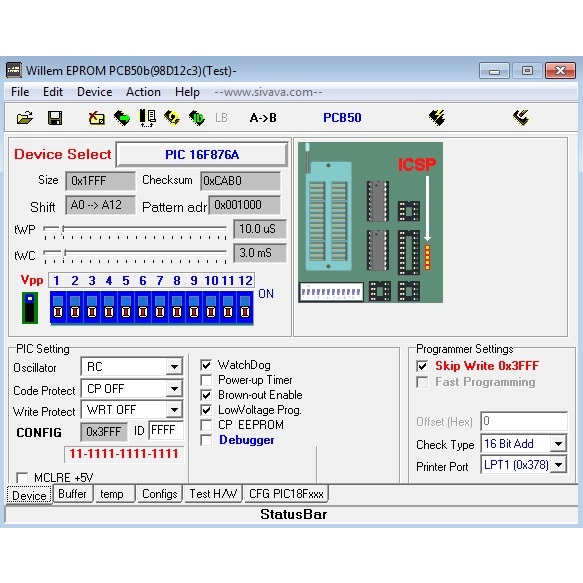
Task: Click the compare chip with buffer icon
Action: (x=147, y=118)
